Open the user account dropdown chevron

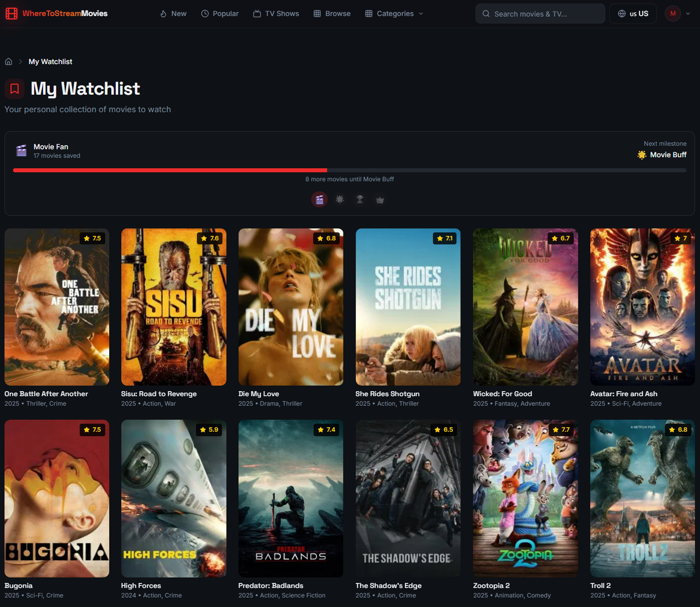click(x=687, y=14)
